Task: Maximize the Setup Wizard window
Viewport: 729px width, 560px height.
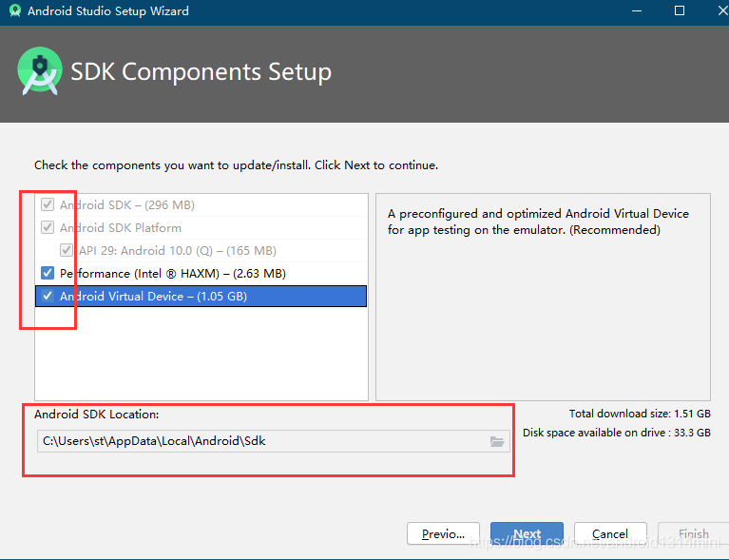Action: coord(680,10)
